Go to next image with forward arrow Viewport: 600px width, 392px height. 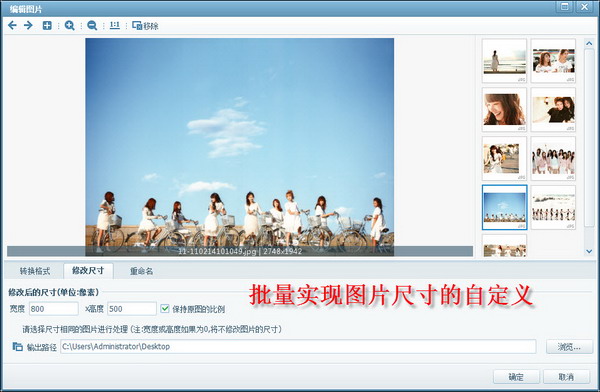(x=28, y=26)
